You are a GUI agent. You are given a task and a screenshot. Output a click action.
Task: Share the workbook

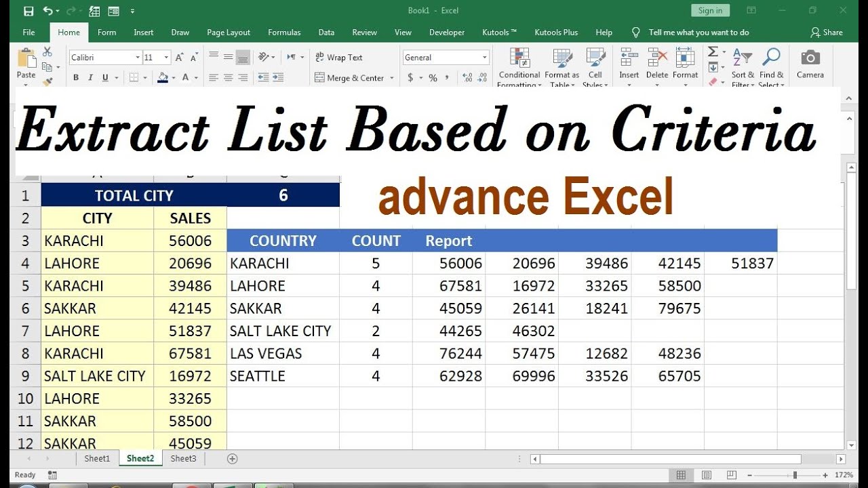click(x=827, y=33)
